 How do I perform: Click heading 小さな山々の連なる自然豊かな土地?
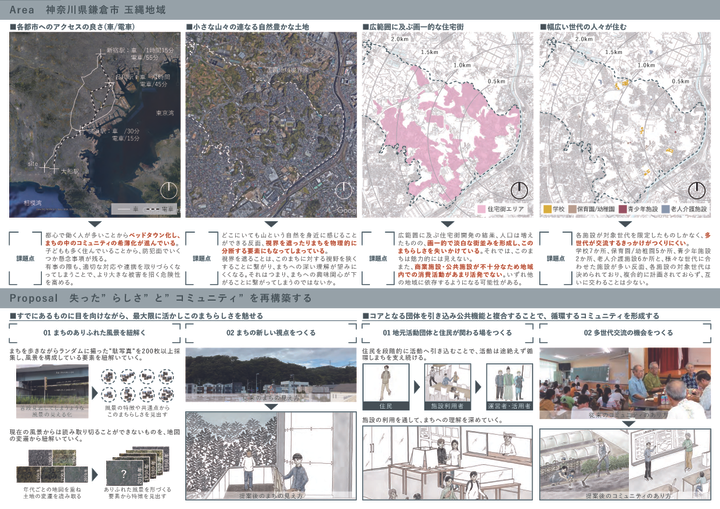pyautogui.click(x=248, y=27)
